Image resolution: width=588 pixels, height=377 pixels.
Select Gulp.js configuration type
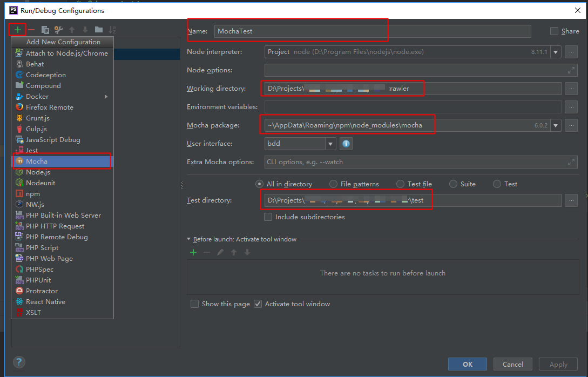[62, 129]
